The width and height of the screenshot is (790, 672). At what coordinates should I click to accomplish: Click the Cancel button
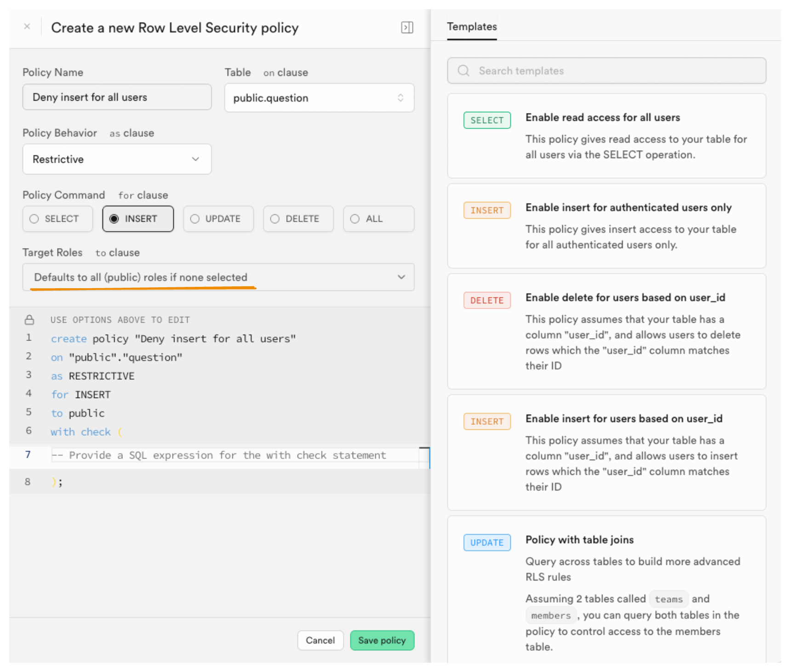coord(320,640)
